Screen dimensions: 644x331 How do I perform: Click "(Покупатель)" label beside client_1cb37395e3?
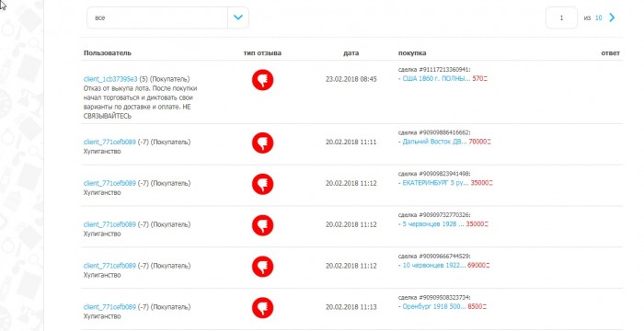[x=169, y=79]
